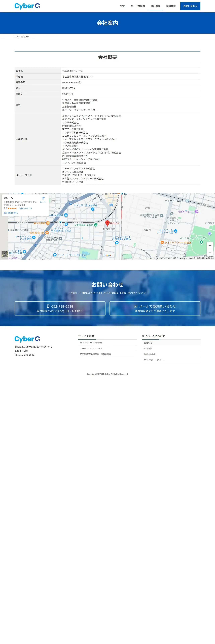The height and width of the screenshot is (644, 215).
Task: Open 採用情報 in the top navigation
Action: [171, 6]
